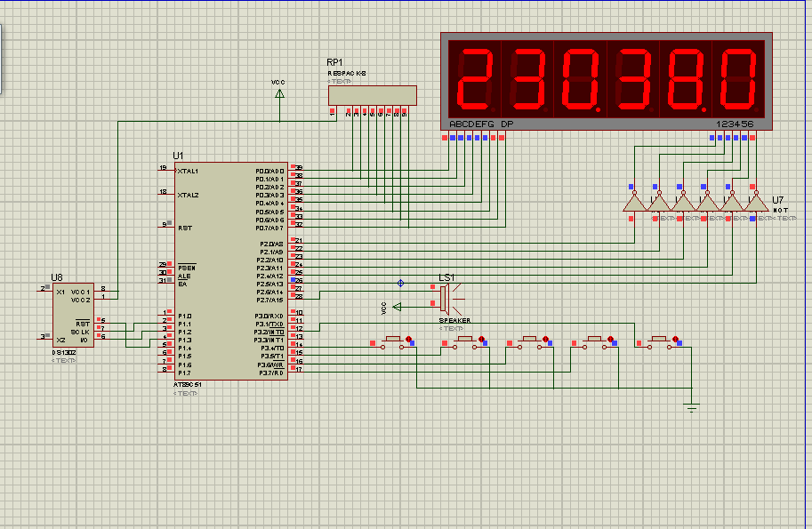Click the P2.0/A8 pin label
The image size is (812, 529).
[272, 244]
